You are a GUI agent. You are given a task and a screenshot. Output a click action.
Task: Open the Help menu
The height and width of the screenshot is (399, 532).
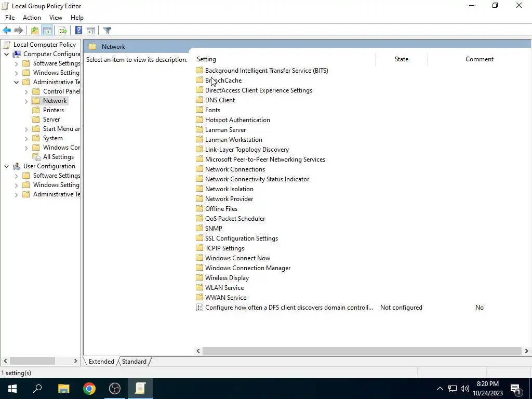pyautogui.click(x=77, y=18)
